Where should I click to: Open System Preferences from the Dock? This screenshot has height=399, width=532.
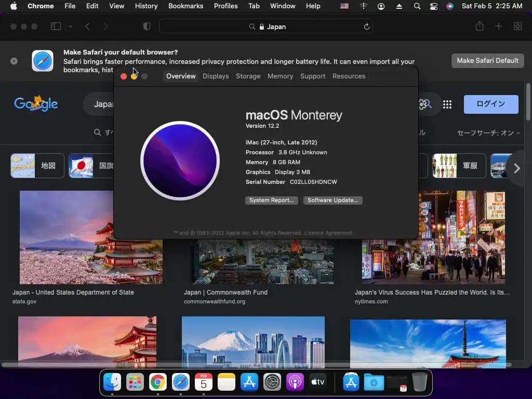click(x=272, y=382)
